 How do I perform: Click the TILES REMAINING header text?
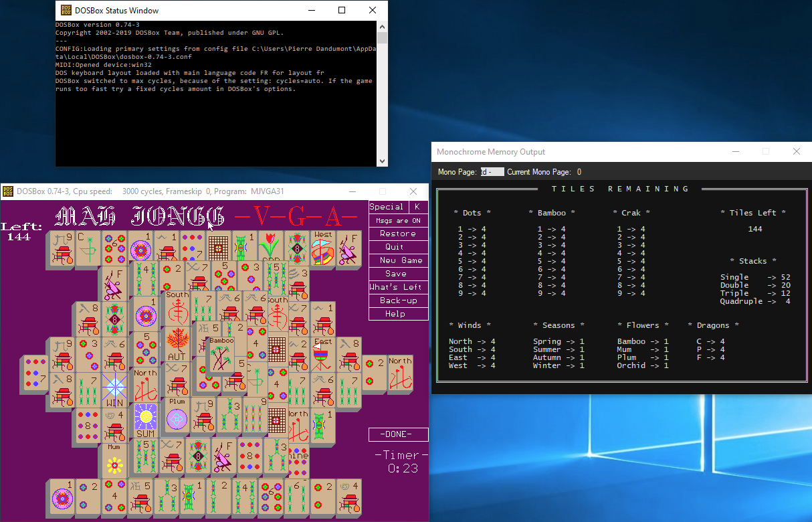(620, 189)
